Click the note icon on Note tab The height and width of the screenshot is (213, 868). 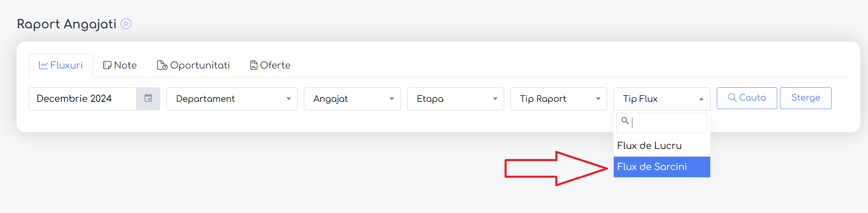point(107,65)
